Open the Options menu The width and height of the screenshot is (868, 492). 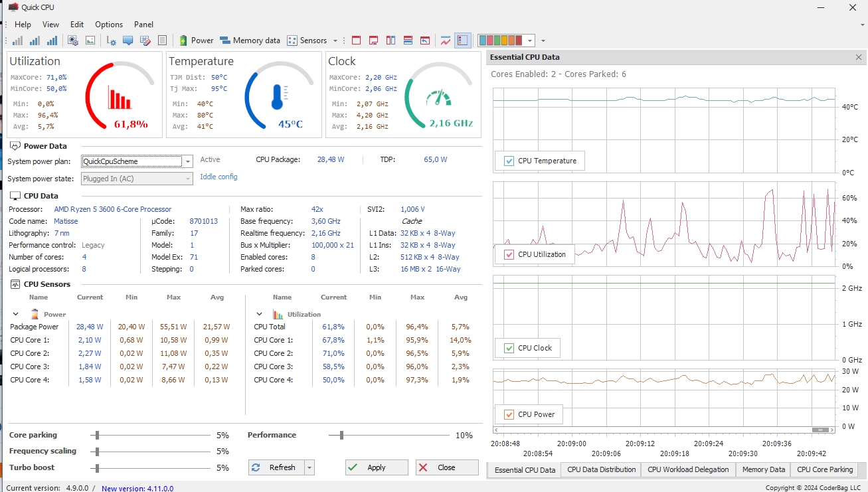[x=109, y=25]
